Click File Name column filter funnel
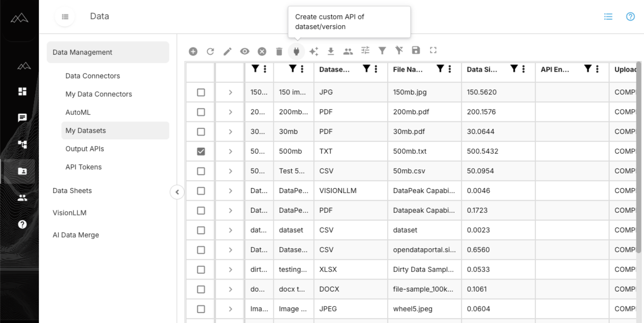This screenshot has height=323, width=644. click(x=441, y=69)
